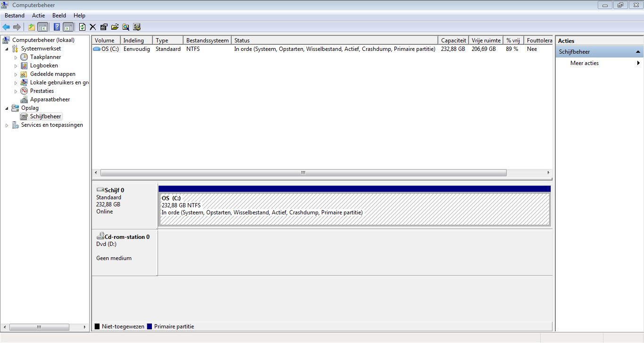Screen dimensions: 644x343
Task: Sort by the Vrije ruimte column header
Action: (486, 41)
